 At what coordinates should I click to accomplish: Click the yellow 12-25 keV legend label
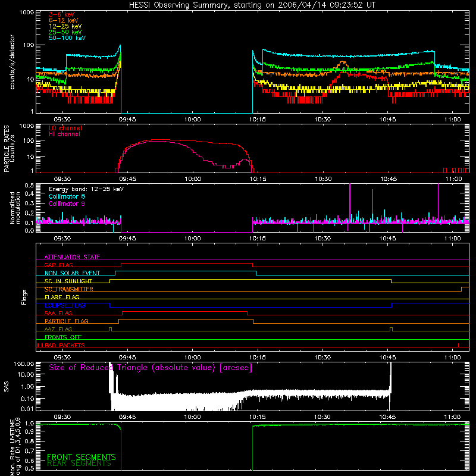(65, 26)
